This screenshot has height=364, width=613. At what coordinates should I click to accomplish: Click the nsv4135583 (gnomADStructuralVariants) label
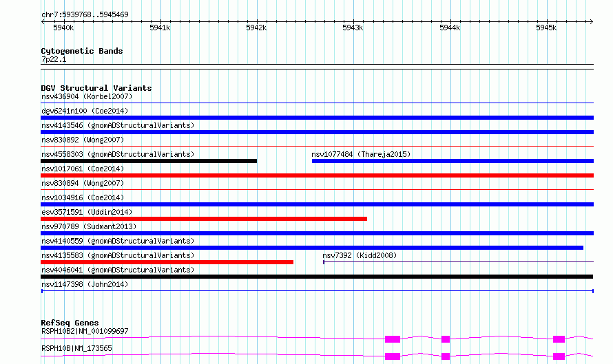point(118,255)
